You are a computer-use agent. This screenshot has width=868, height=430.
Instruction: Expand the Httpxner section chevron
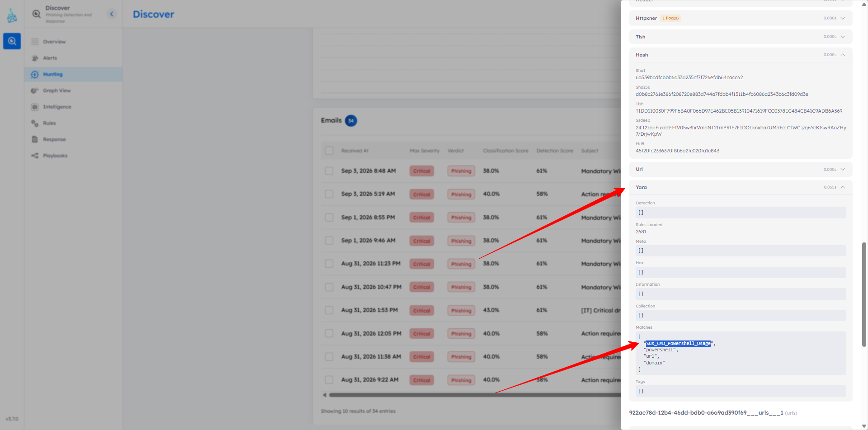843,18
